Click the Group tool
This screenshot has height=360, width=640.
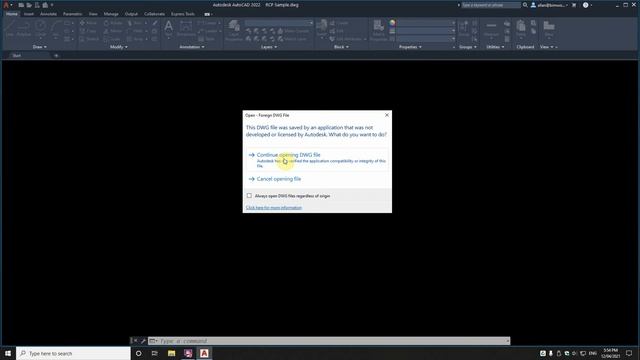click(x=464, y=29)
